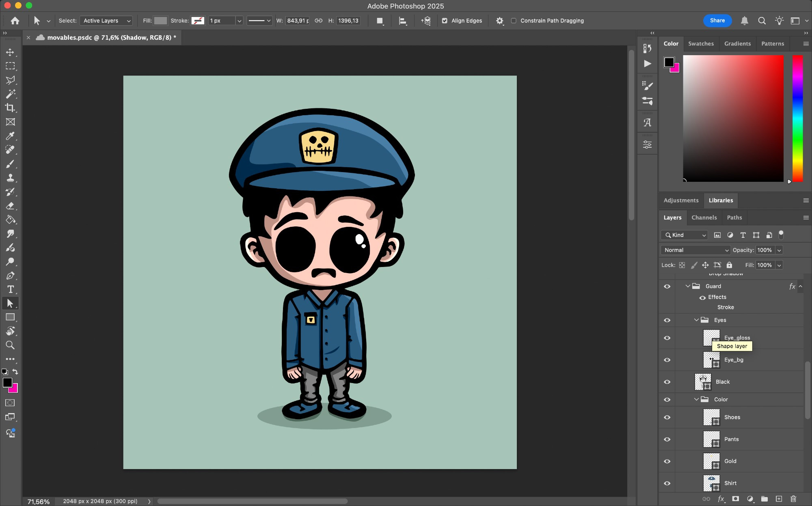This screenshot has height=506, width=812.
Task: Click the Width input field
Action: tap(298, 21)
